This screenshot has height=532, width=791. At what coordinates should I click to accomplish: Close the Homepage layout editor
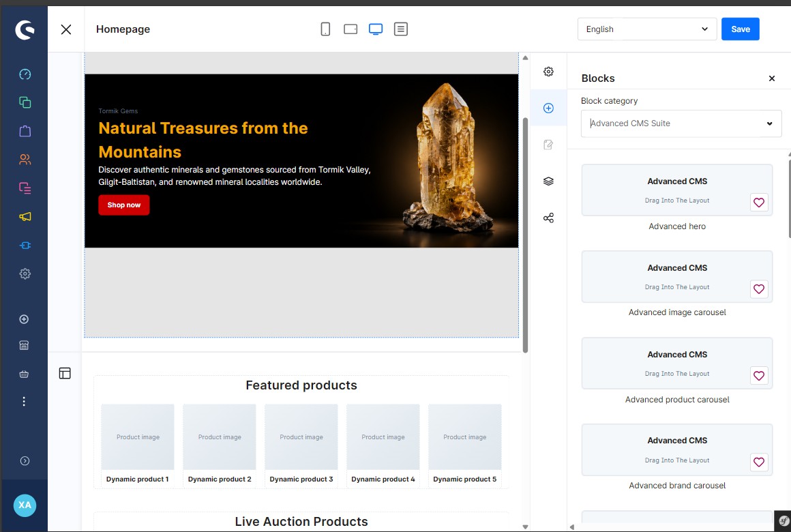(x=66, y=29)
